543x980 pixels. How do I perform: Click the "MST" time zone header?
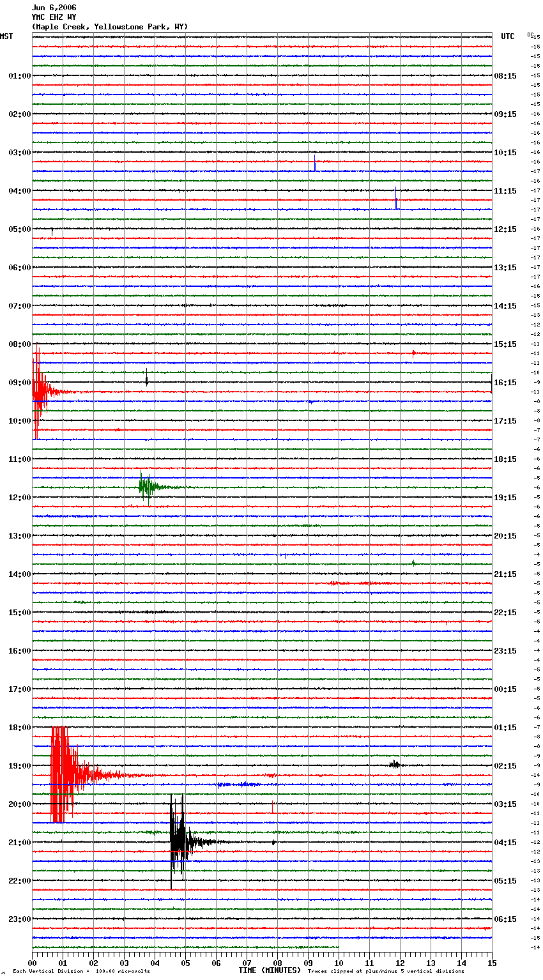click(6, 36)
